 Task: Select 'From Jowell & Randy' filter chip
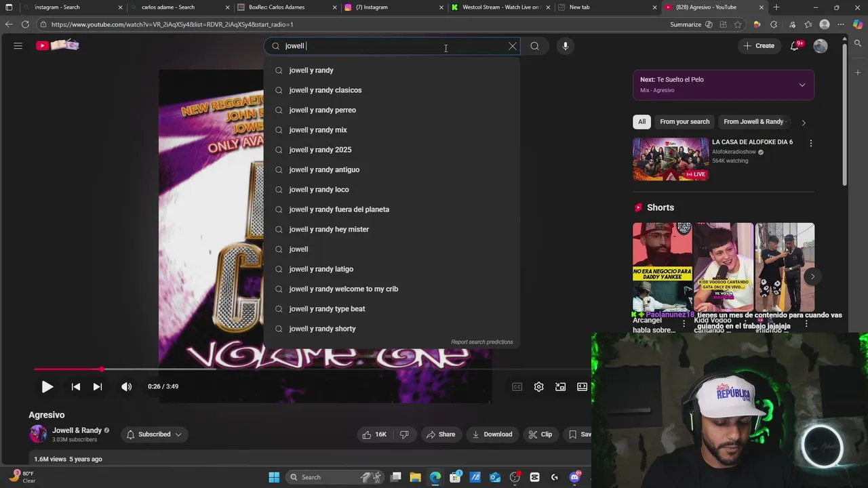pyautogui.click(x=753, y=122)
